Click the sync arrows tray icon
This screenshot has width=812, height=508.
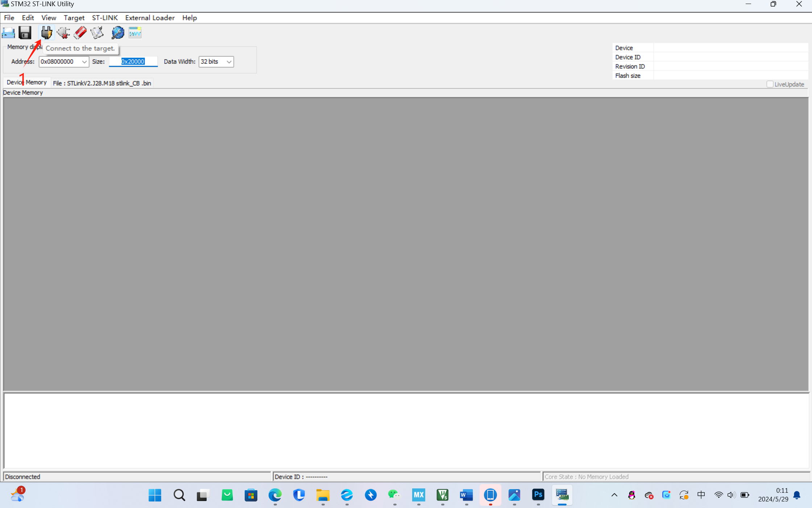(x=684, y=495)
